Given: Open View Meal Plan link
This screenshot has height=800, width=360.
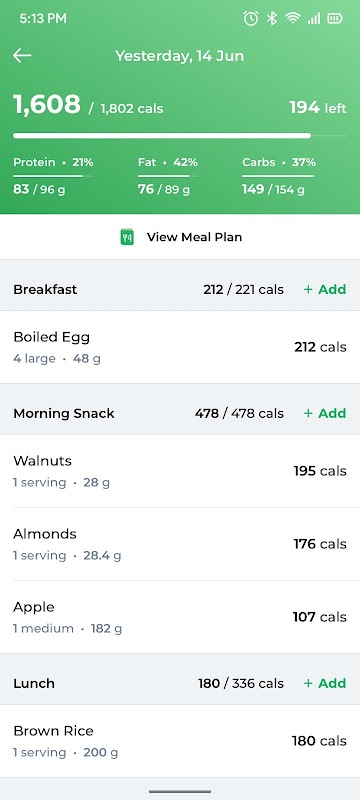Looking at the screenshot, I should click(x=180, y=237).
